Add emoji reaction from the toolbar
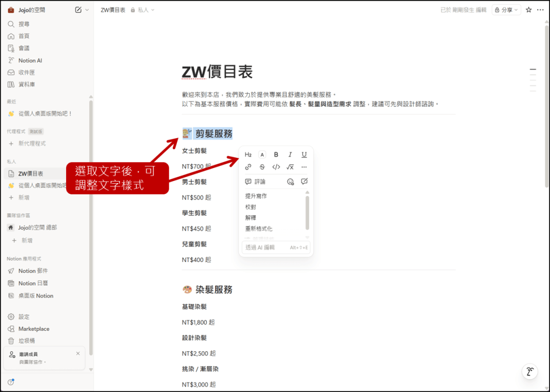The height and width of the screenshot is (392, 550). (291, 182)
